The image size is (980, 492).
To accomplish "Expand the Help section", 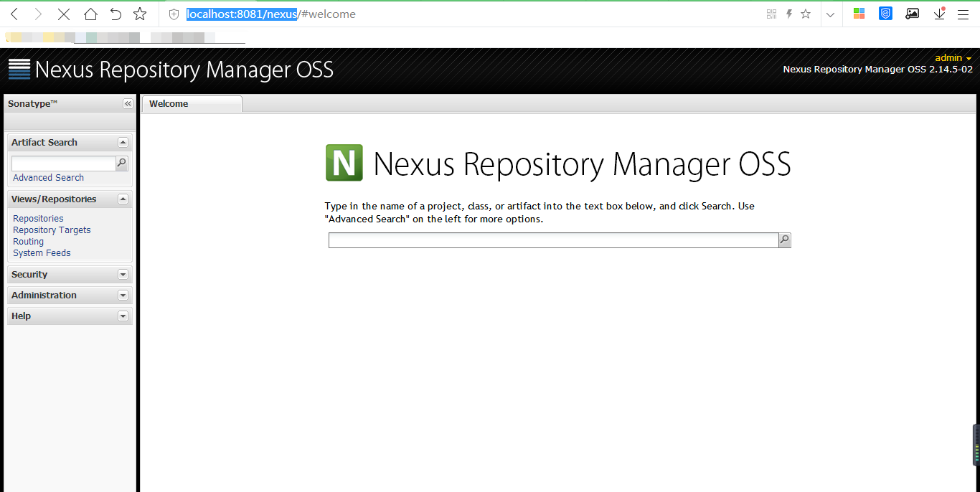I will 123,316.
